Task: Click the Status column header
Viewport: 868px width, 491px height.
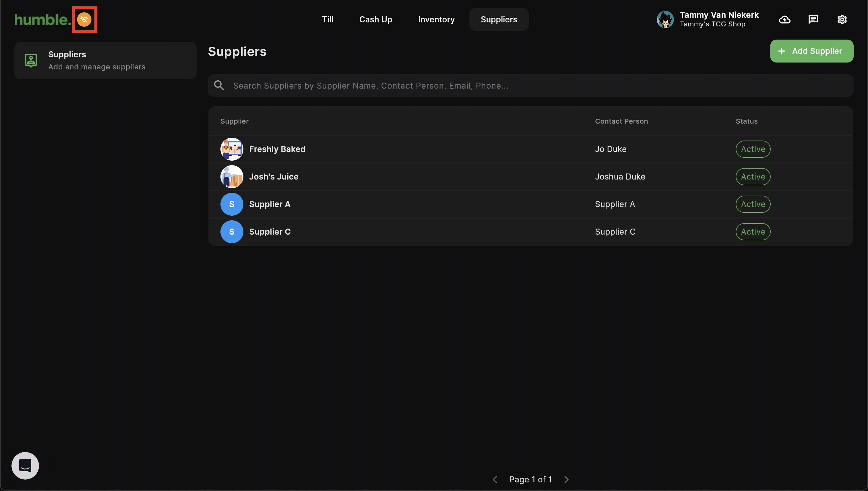Action: point(747,121)
